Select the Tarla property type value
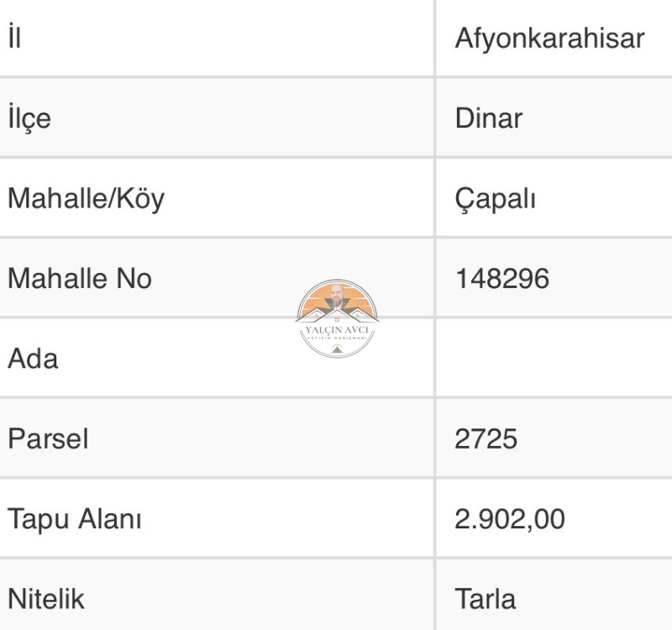Viewport: 672px width, 630px height. pos(486,599)
